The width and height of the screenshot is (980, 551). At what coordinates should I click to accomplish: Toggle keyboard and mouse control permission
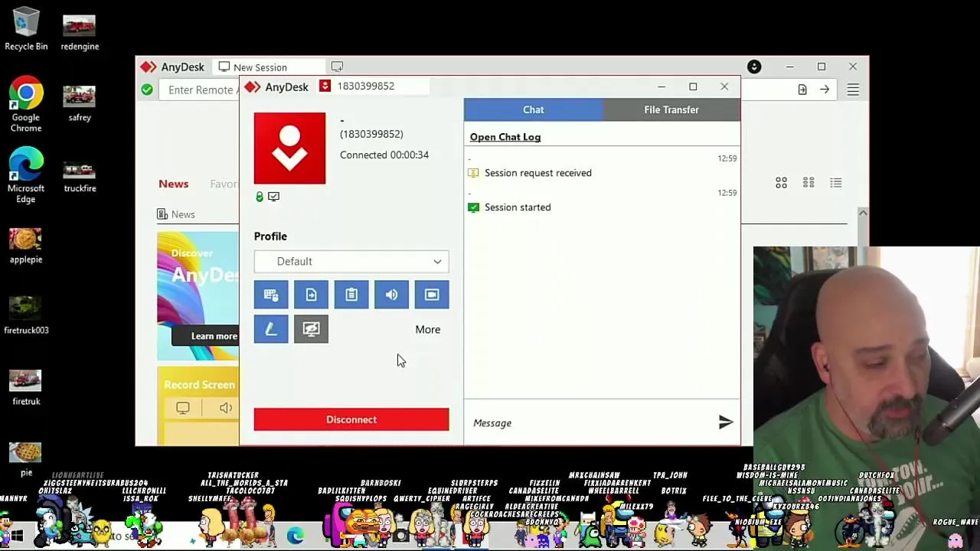click(271, 295)
